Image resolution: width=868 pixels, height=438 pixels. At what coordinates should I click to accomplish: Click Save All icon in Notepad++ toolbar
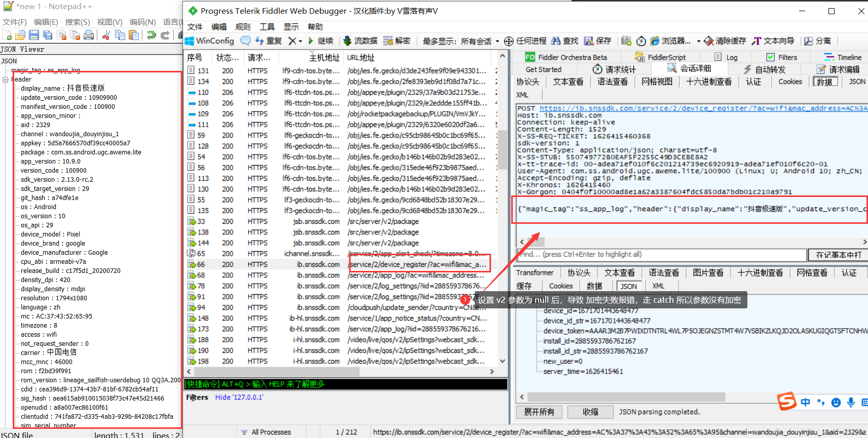pyautogui.click(x=48, y=35)
